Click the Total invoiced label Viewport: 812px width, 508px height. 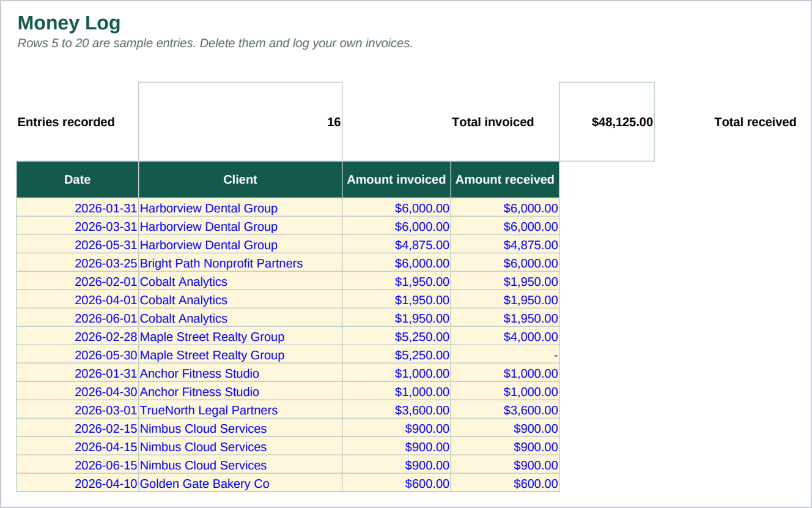[493, 122]
